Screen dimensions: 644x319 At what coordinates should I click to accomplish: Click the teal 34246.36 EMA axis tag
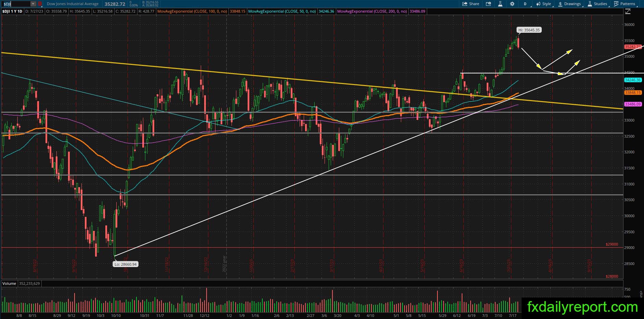click(x=632, y=80)
